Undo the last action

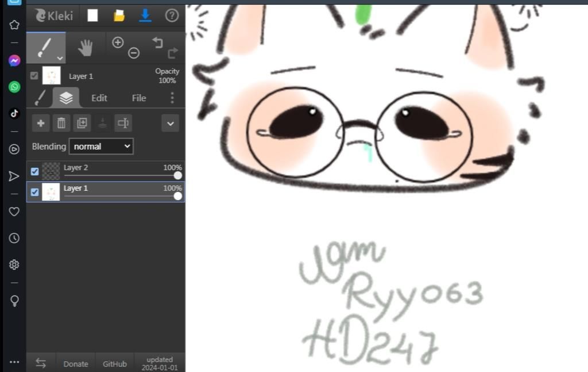pyautogui.click(x=157, y=43)
